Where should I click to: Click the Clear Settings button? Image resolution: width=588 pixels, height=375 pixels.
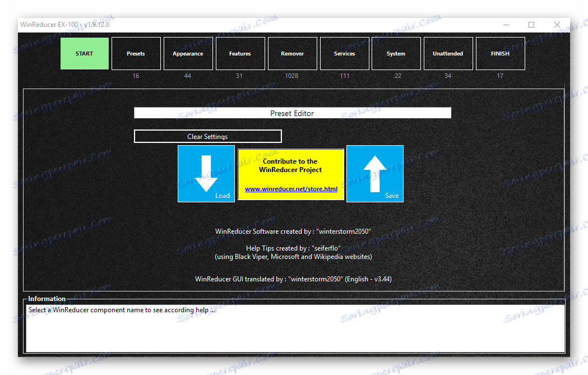tap(208, 136)
